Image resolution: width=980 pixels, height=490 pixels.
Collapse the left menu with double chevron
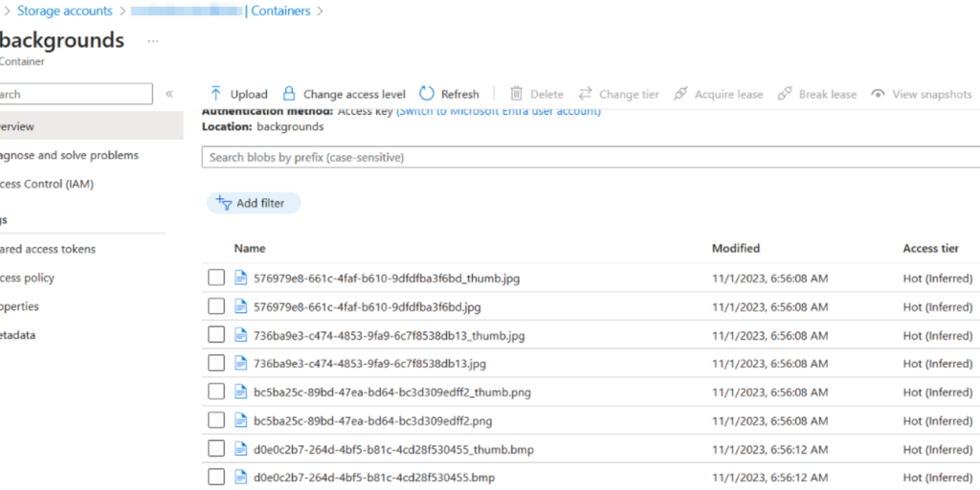tap(169, 94)
